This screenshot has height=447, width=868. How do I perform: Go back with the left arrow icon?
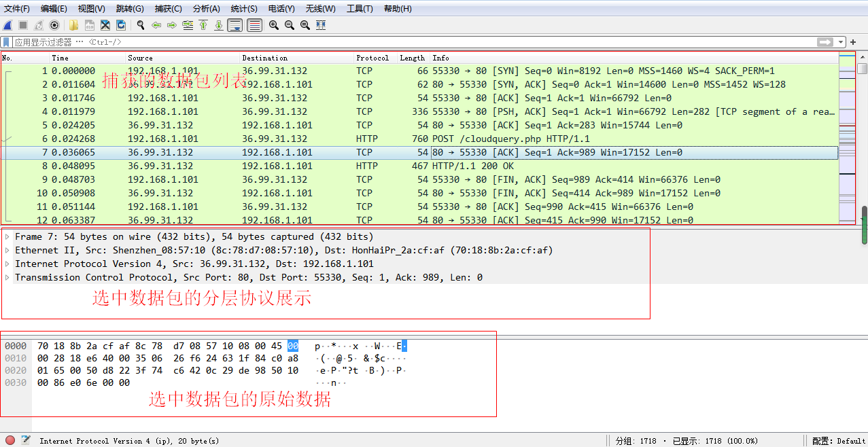156,25
